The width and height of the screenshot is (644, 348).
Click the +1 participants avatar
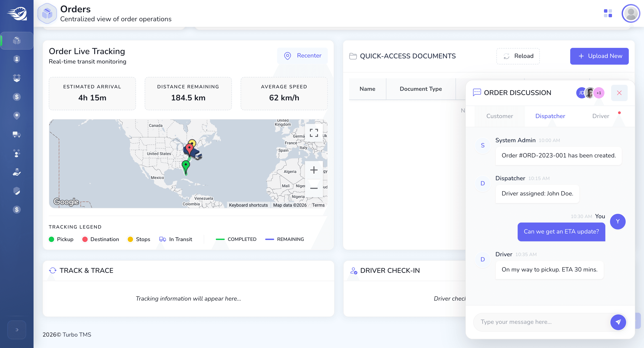coord(599,93)
